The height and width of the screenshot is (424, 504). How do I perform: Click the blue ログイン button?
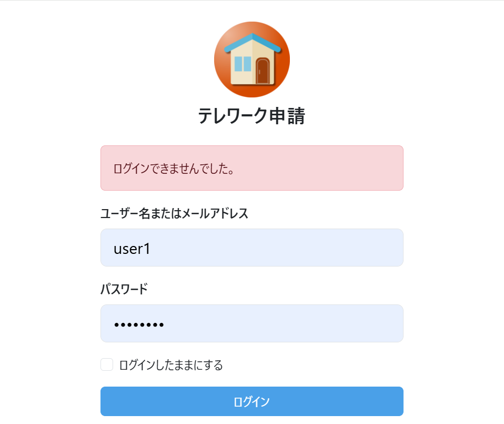[252, 401]
